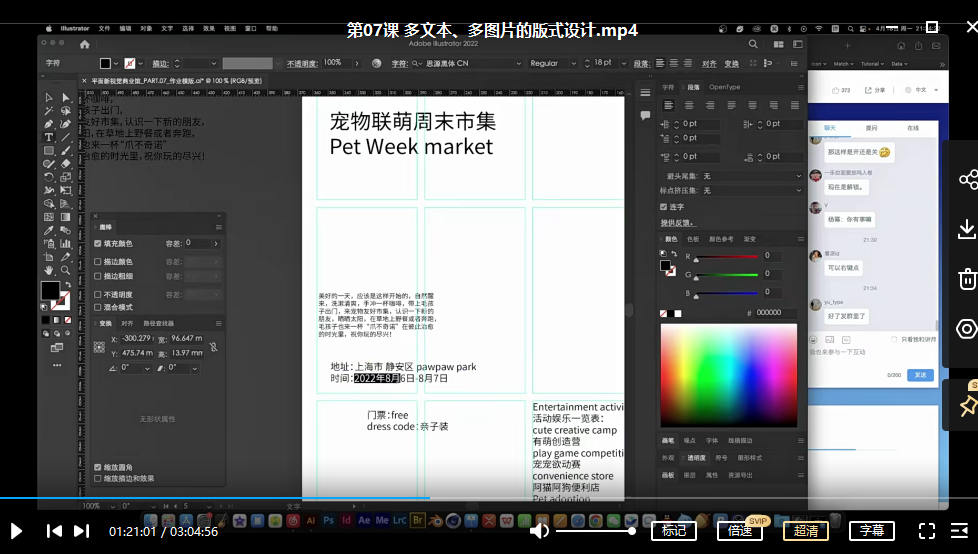
Task: Open the 文件 menu in menu bar
Action: pyautogui.click(x=105, y=29)
